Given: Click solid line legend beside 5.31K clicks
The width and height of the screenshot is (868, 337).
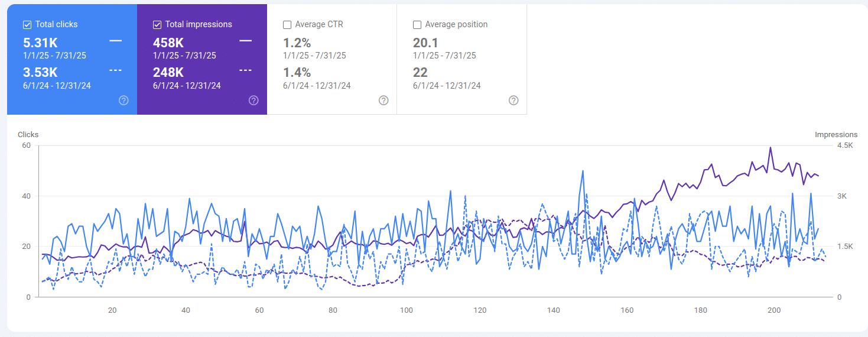Looking at the screenshot, I should tap(115, 41).
